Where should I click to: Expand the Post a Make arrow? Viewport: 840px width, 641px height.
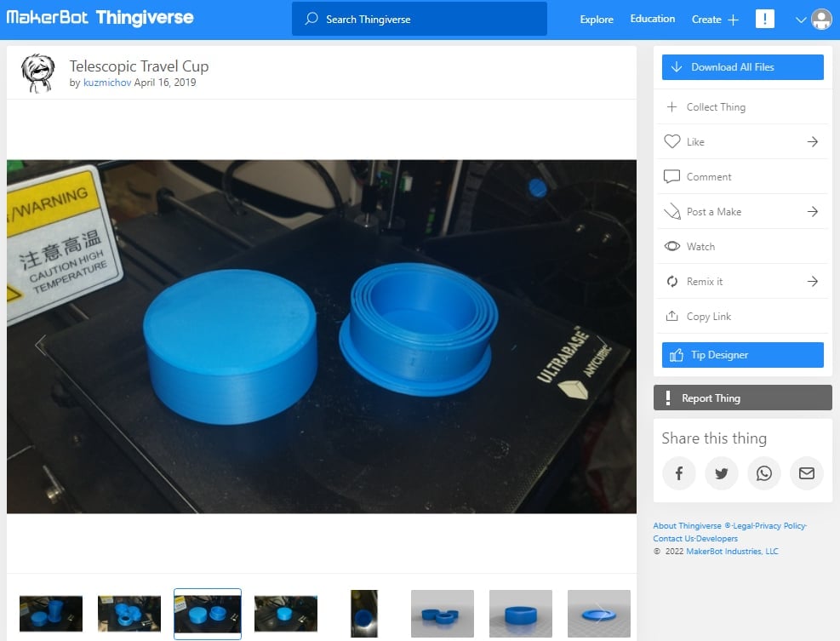click(x=812, y=211)
